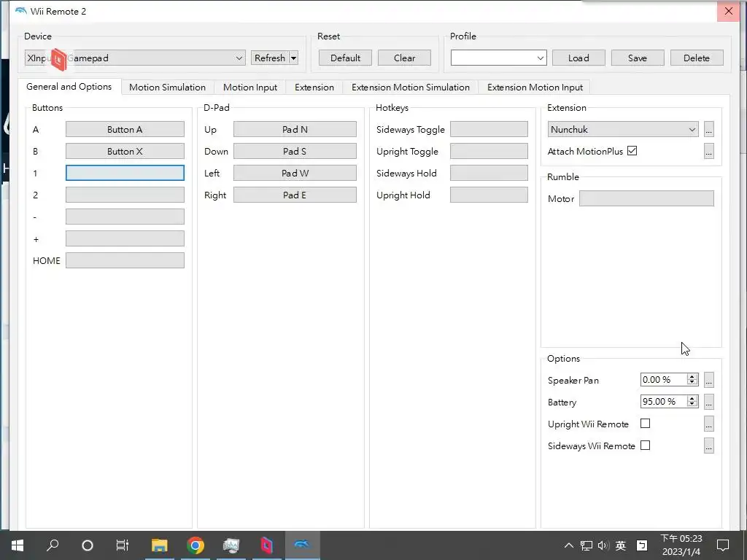Toggle Attach MotionPlus checkbox
The height and width of the screenshot is (560, 747).
coord(632,151)
